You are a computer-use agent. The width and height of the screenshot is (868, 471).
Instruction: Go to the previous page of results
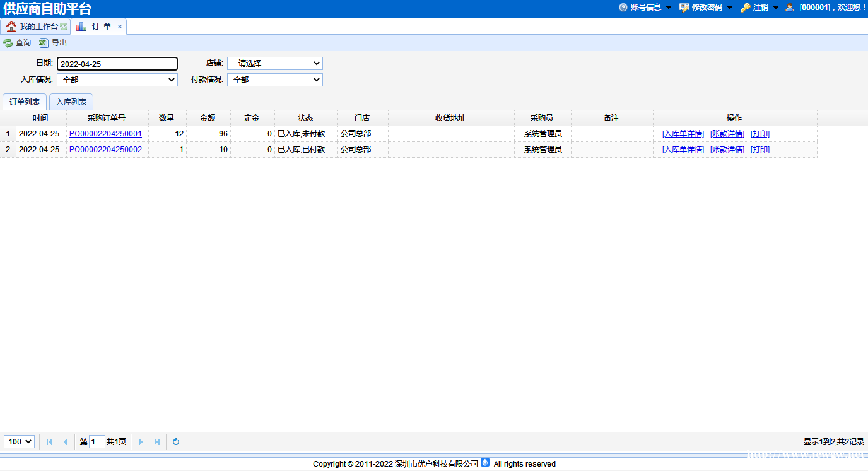tap(66, 442)
